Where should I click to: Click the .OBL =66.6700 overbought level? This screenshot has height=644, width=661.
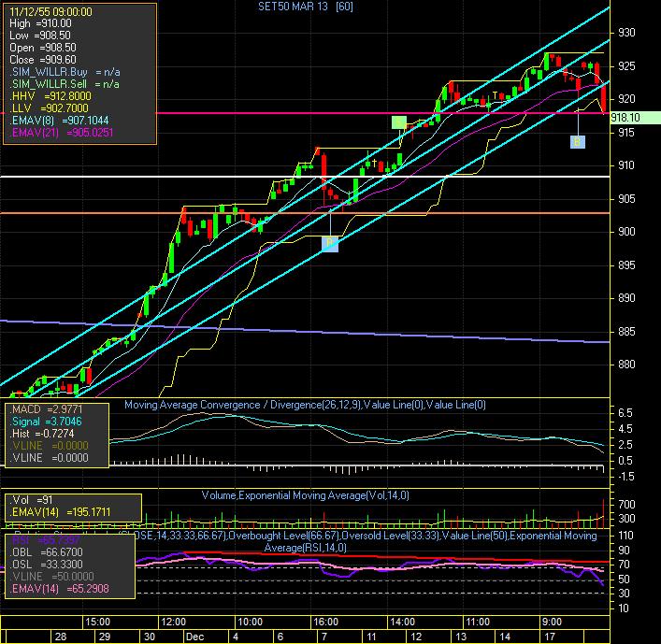click(x=47, y=552)
